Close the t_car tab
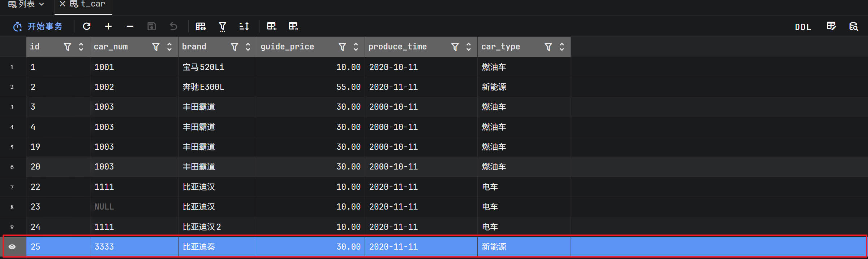The image size is (868, 259). (x=62, y=4)
